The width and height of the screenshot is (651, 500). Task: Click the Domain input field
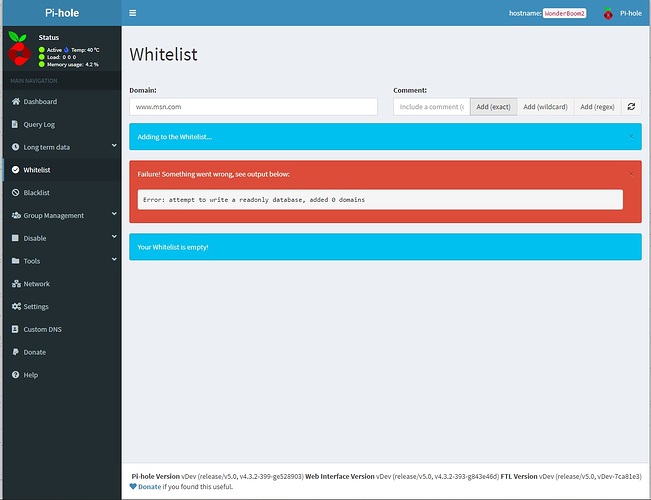tap(253, 106)
